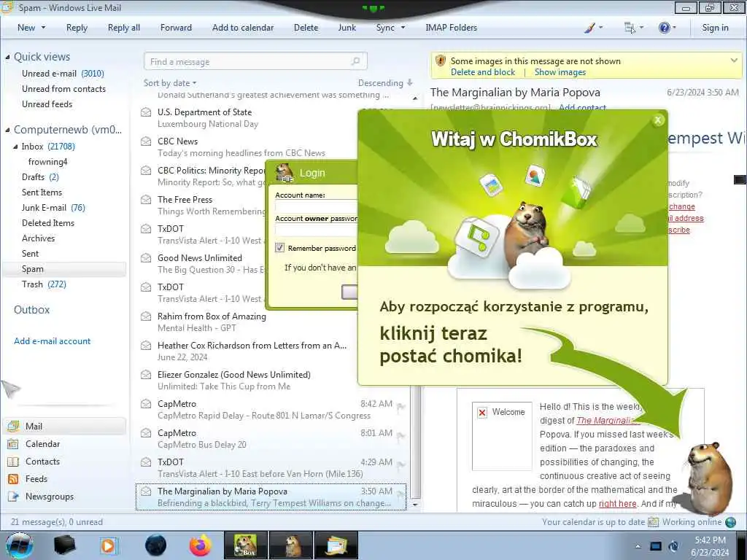Toggle the Descending sort order
The width and height of the screenshot is (747, 560).
(385, 83)
